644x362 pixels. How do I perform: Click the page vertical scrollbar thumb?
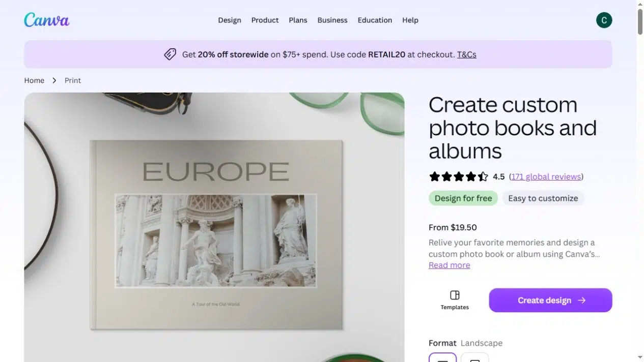pos(640,21)
